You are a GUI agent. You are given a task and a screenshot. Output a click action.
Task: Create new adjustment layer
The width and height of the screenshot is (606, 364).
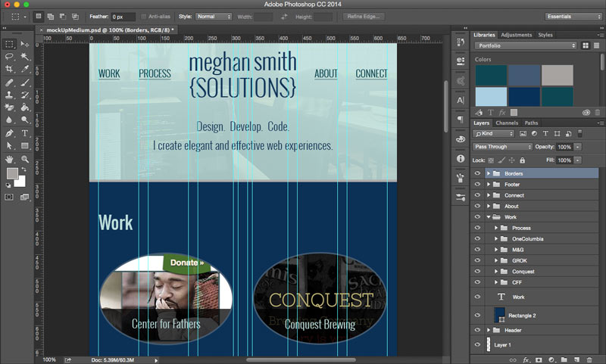point(551,359)
